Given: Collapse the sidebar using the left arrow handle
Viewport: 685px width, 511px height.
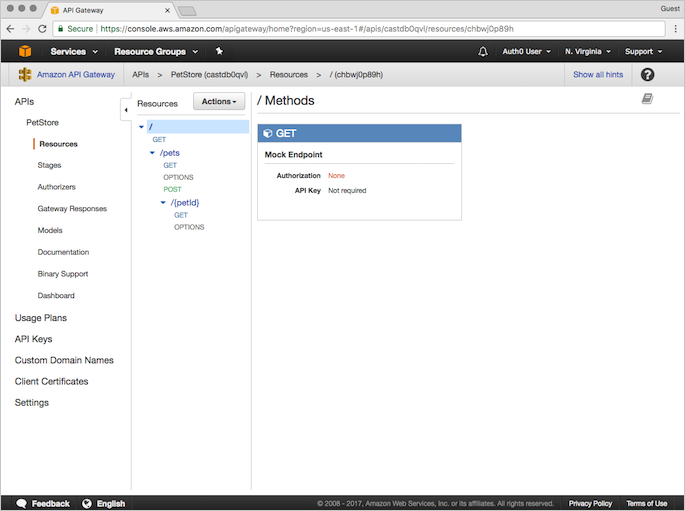Looking at the screenshot, I should click(x=126, y=110).
